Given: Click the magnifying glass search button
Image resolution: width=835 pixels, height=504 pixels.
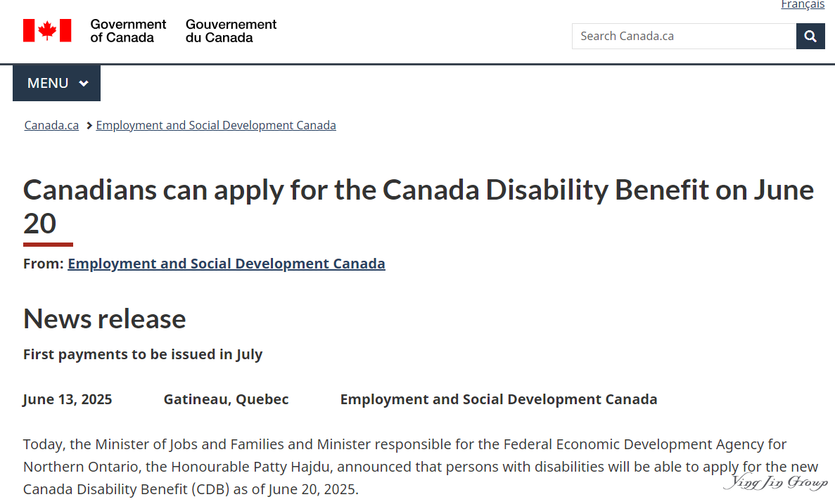Looking at the screenshot, I should coord(810,36).
